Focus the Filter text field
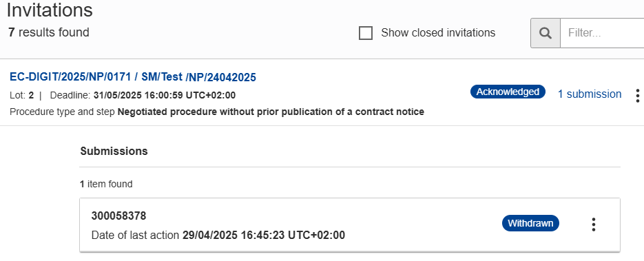The image size is (644, 261). [602, 33]
